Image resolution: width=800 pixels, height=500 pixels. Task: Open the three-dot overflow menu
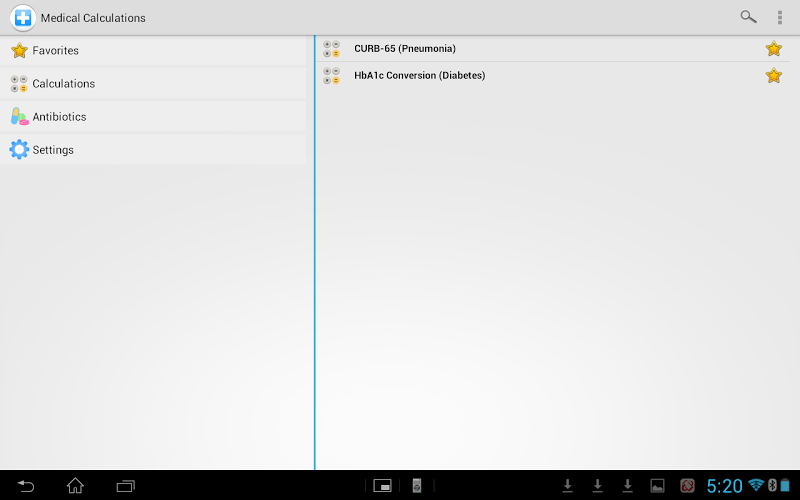[780, 17]
